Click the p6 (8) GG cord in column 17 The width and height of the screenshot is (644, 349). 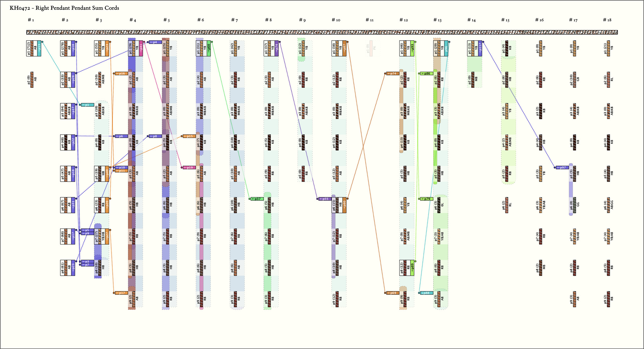(x=575, y=205)
